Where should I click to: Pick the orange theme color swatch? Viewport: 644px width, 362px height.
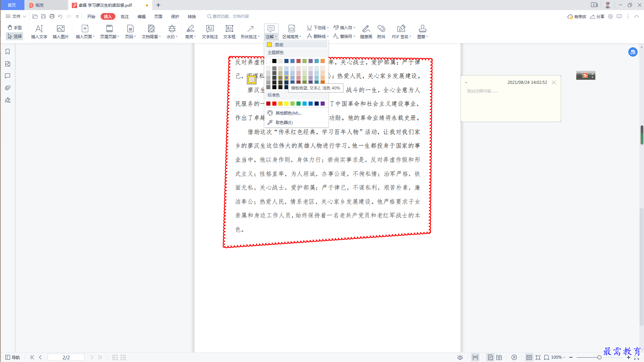tap(323, 61)
